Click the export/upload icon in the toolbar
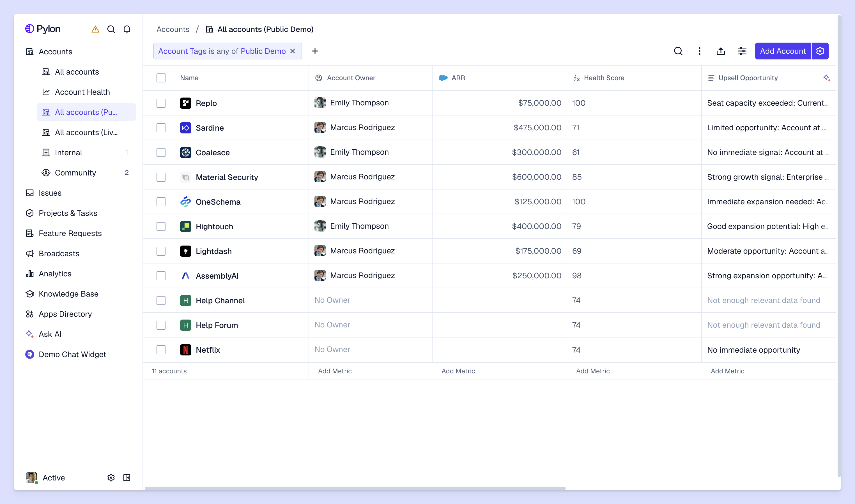 click(x=721, y=51)
